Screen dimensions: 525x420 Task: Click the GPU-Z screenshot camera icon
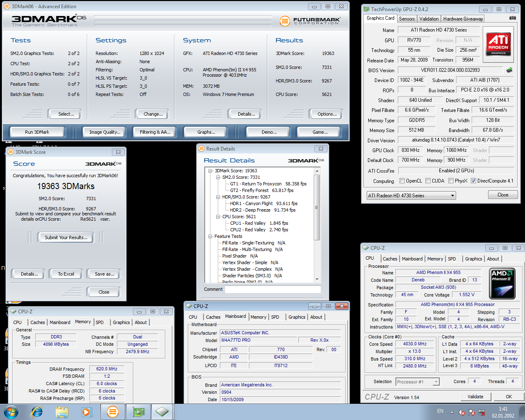pos(512,18)
